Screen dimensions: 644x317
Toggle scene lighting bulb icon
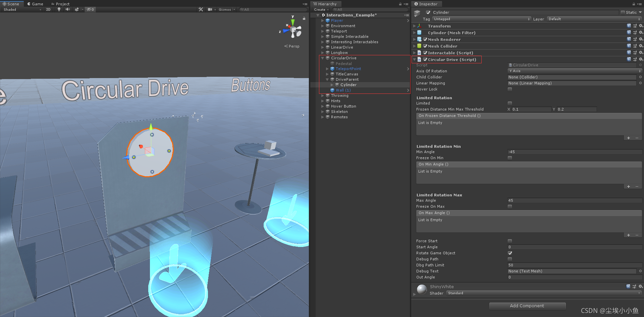point(59,9)
